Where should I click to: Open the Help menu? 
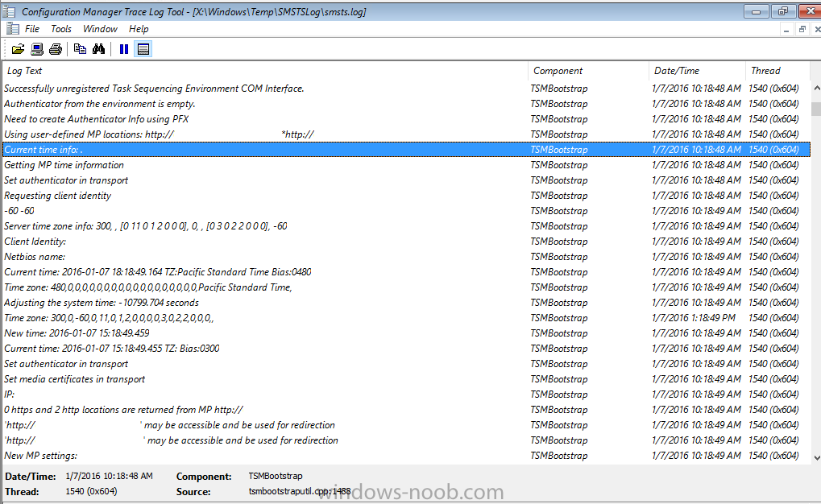pyautogui.click(x=139, y=29)
